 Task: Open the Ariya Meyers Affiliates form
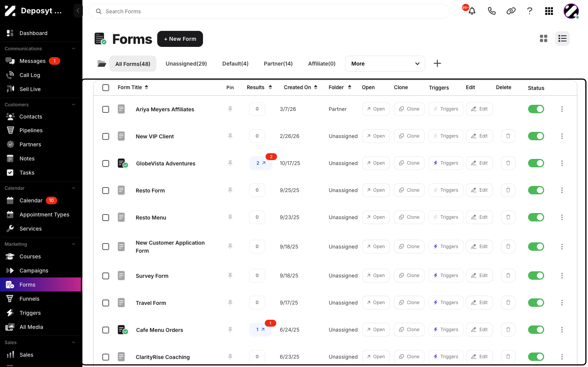(376, 109)
